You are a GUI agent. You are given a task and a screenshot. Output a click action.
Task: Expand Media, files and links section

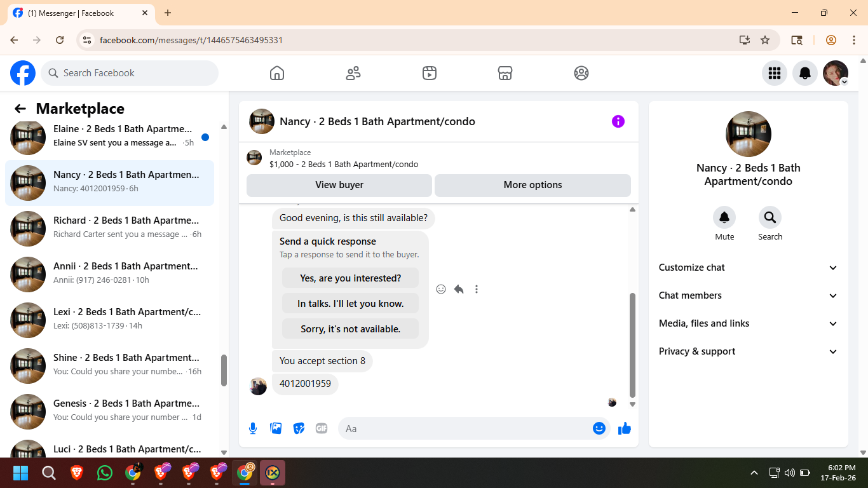coord(749,323)
